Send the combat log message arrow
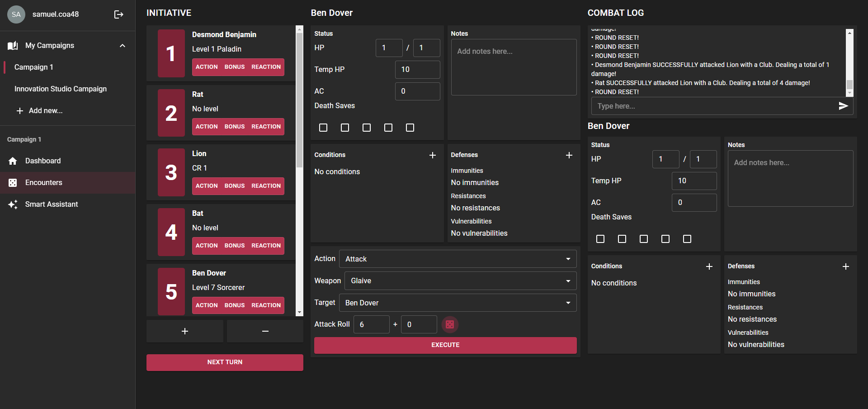 [843, 106]
